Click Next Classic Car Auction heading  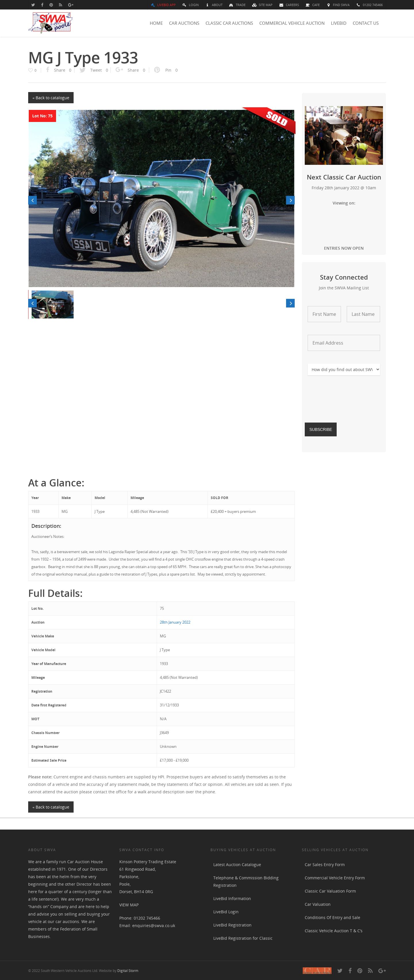point(344,177)
